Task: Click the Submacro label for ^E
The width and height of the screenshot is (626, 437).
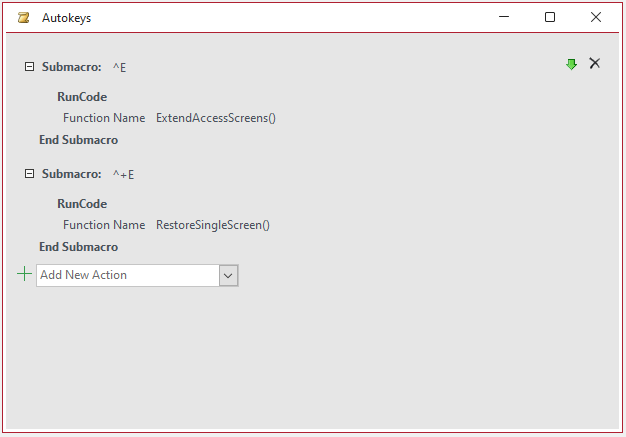Action: click(x=71, y=67)
